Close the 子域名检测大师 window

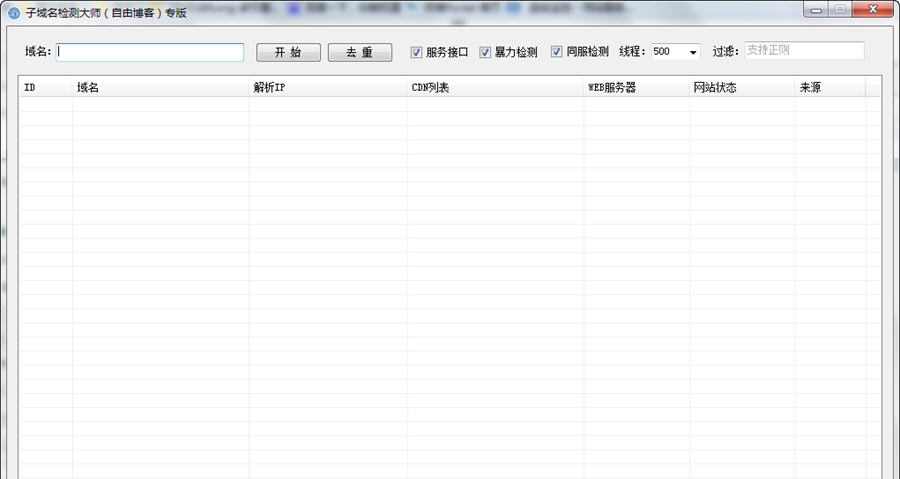tap(872, 10)
